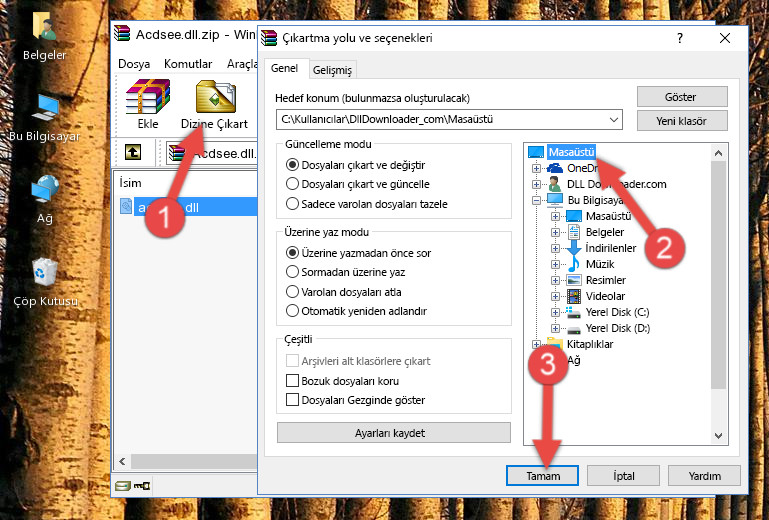The width and height of the screenshot is (769, 520).
Task: Select the dll file row in WinRAR list
Action: [189, 207]
